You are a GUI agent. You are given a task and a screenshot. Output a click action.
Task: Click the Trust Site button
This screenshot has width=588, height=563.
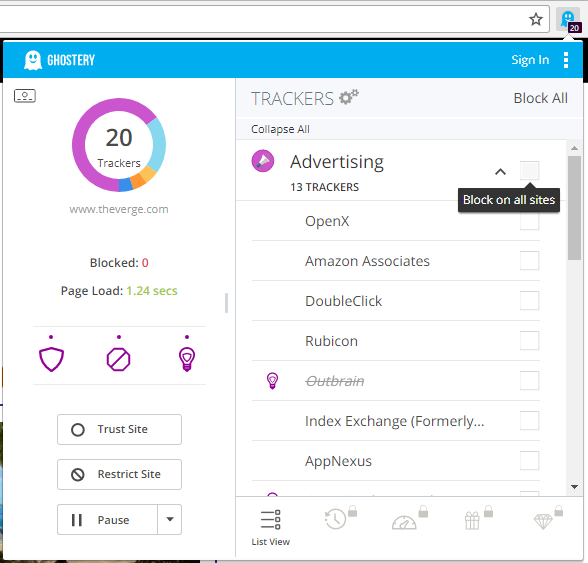click(x=119, y=429)
